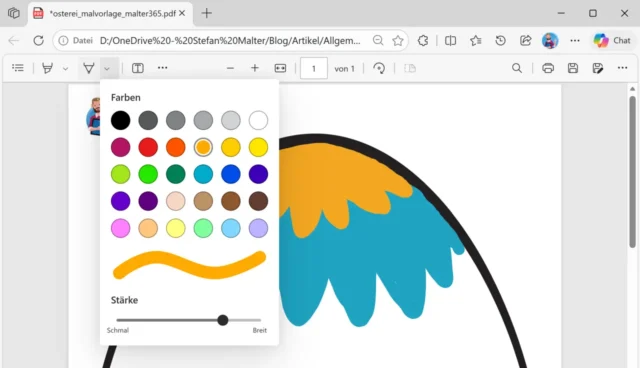Screen dimensions: 640x368
Task: Open more PDF tools next to the text tool
Action: [x=162, y=68]
